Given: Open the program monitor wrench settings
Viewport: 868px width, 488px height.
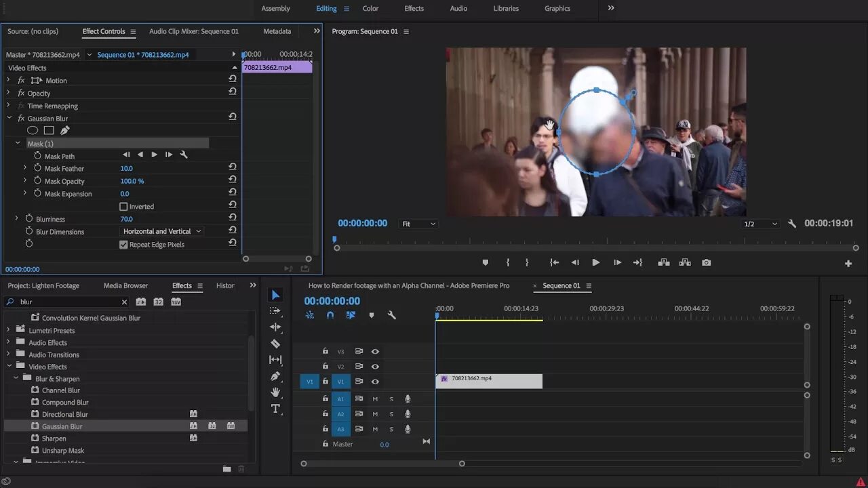Looking at the screenshot, I should pos(791,224).
